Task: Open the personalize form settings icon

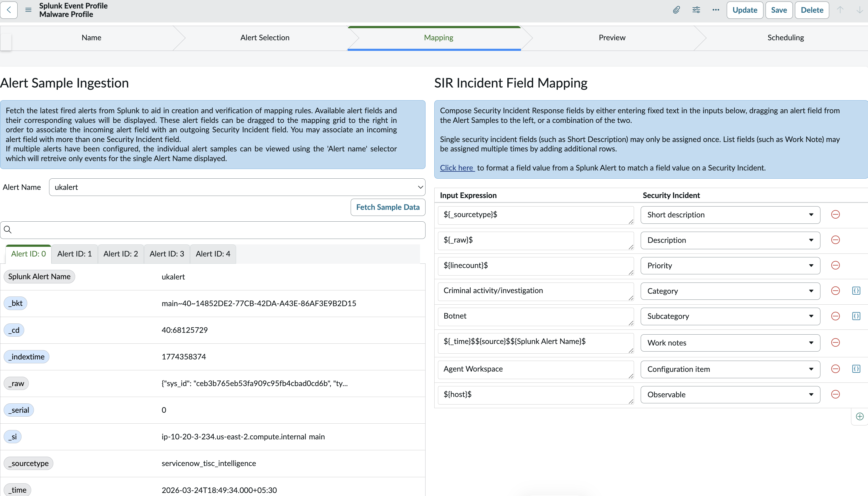Action: [x=696, y=10]
